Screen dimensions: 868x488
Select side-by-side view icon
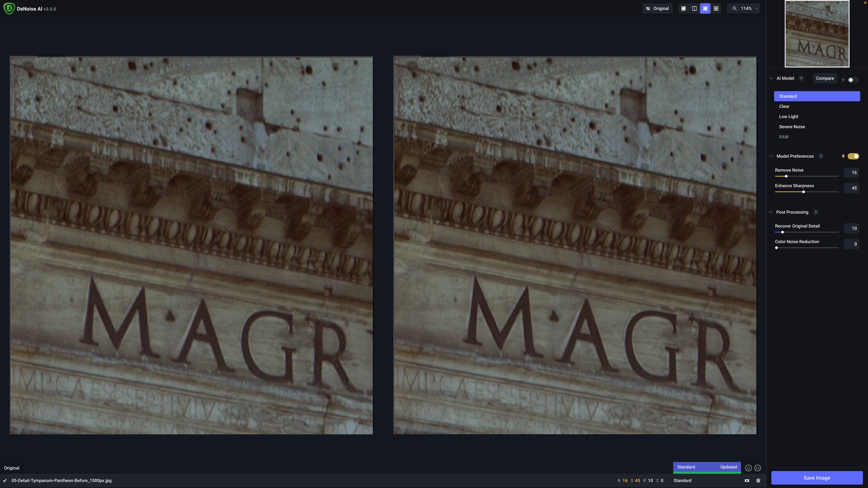(705, 8)
